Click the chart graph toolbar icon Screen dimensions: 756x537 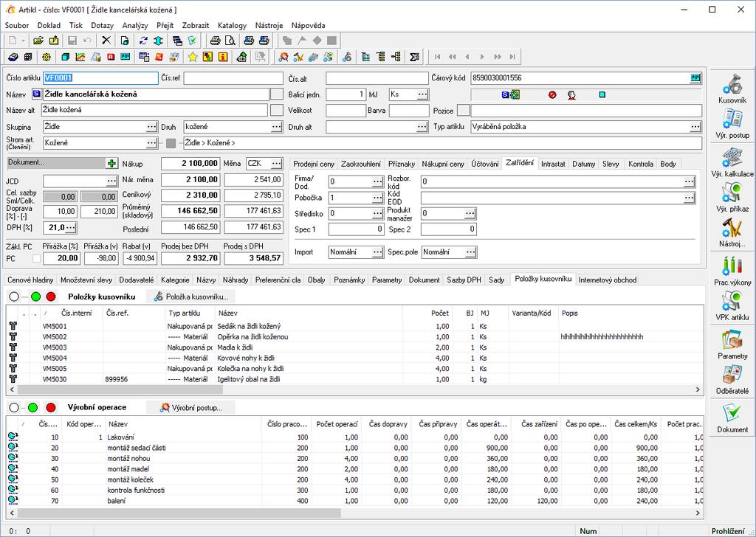click(x=80, y=58)
